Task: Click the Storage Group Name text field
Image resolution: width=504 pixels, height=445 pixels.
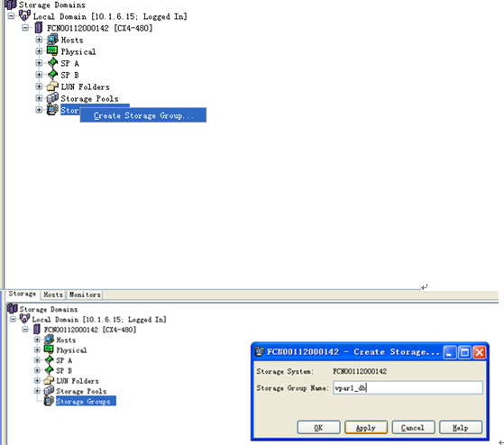Action: [408, 387]
